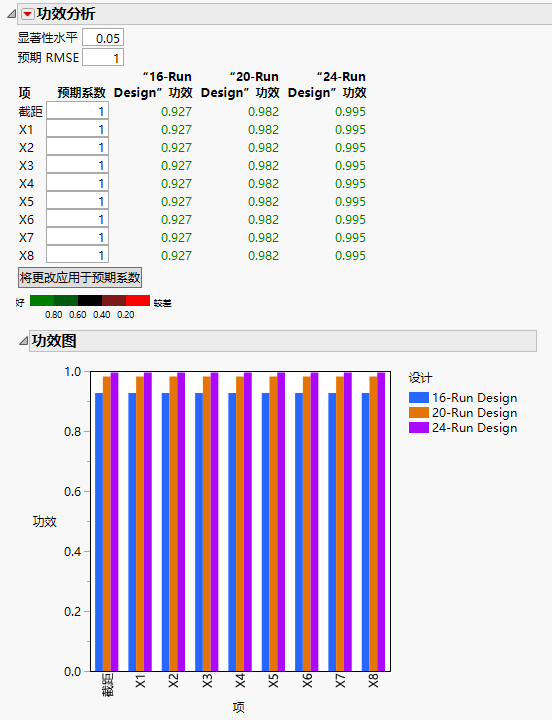Click the orange bar for X3 in chart
Image resolution: width=552 pixels, height=720 pixels.
coord(207,523)
